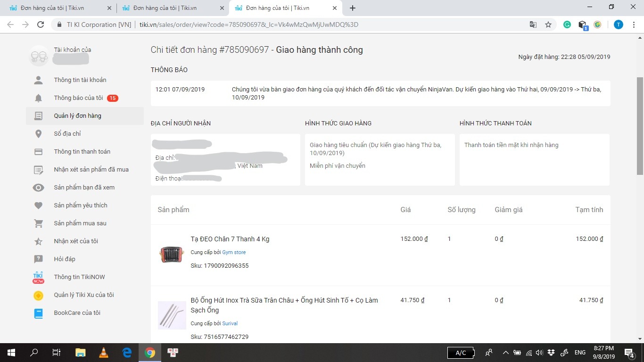Open VLC media player from the taskbar
This screenshot has width=644, height=362.
tap(104, 352)
